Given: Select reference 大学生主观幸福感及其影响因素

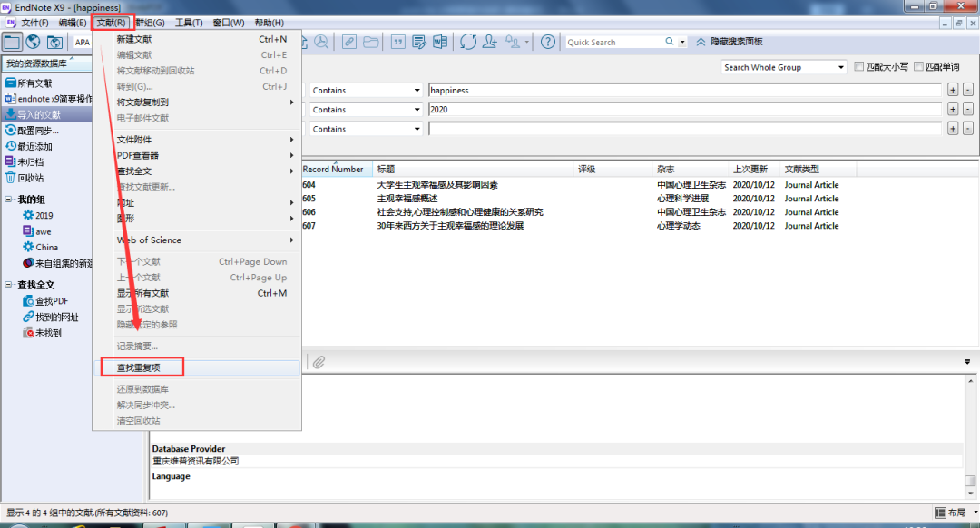Looking at the screenshot, I should pyautogui.click(x=437, y=185).
